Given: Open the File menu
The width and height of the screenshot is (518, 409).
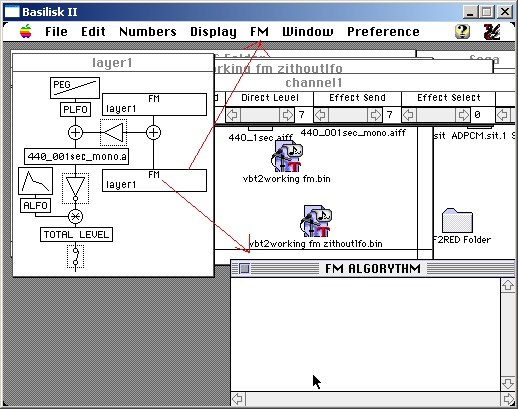Looking at the screenshot, I should [56, 32].
